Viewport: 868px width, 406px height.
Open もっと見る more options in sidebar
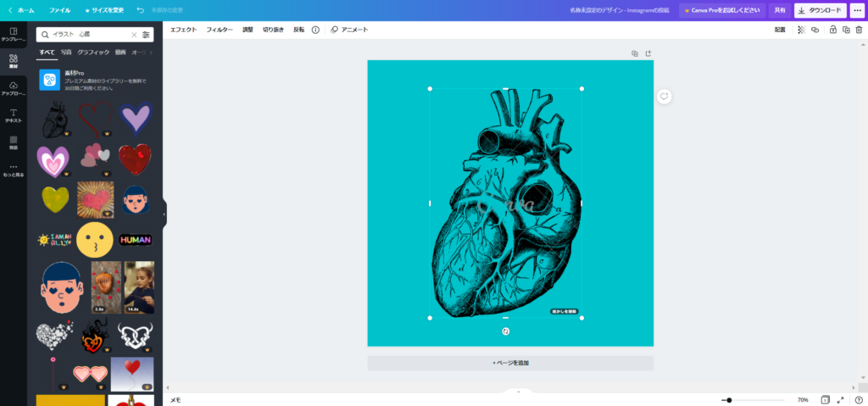click(14, 170)
